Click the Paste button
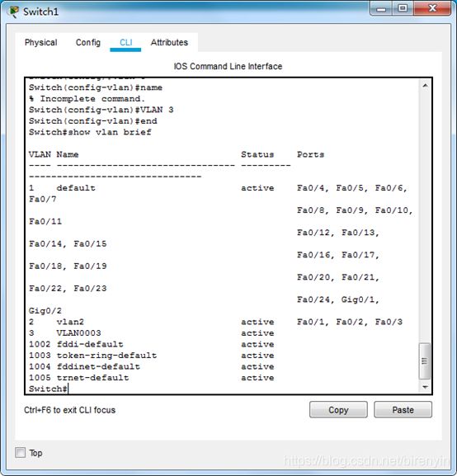This screenshot has width=457, height=476. coord(403,410)
